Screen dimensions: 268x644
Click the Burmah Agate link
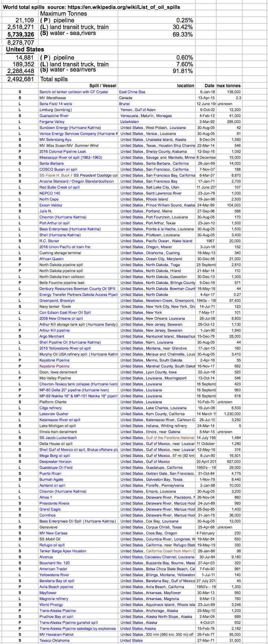coord(51,479)
